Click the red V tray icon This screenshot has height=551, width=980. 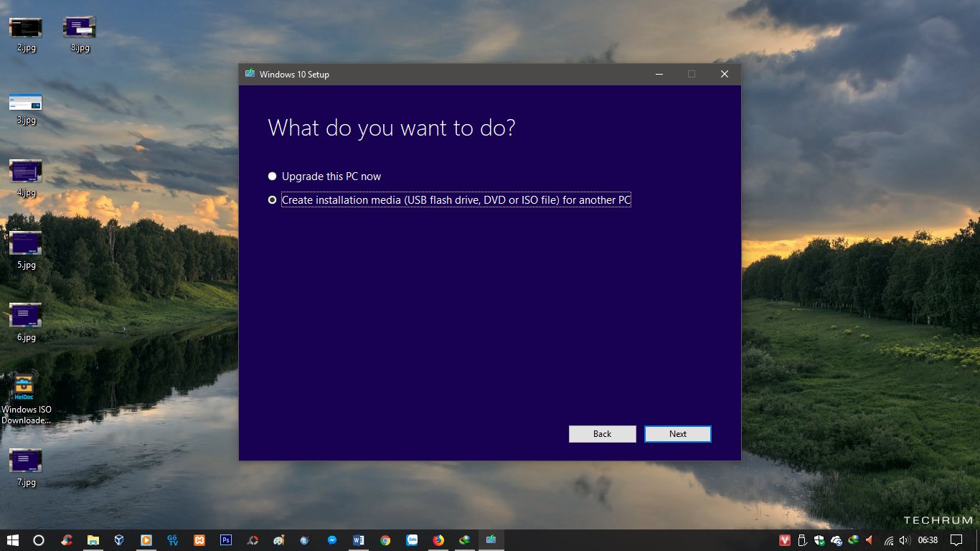(x=786, y=540)
